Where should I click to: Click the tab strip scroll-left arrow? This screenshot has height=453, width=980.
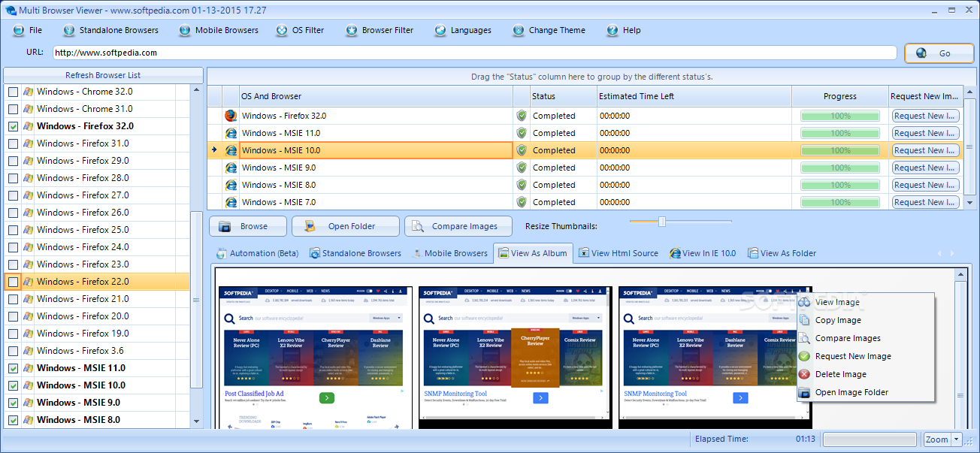pos(940,253)
